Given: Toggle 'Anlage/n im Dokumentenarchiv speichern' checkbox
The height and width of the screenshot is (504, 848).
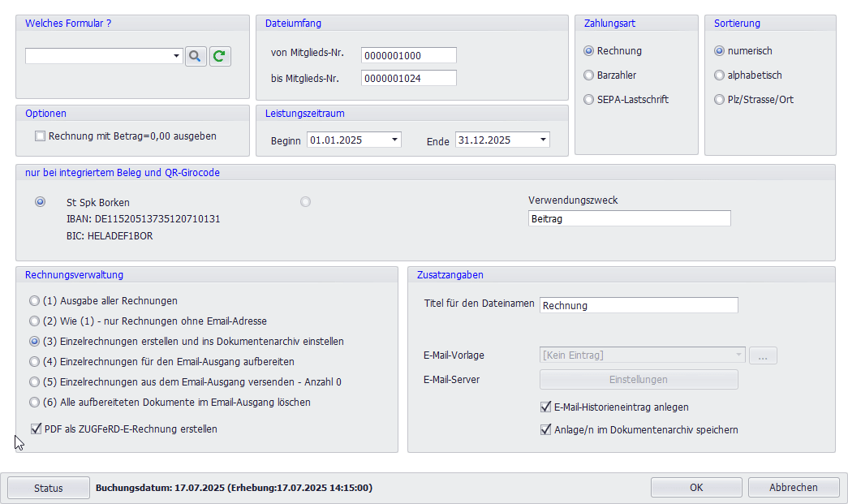Looking at the screenshot, I should click(546, 430).
